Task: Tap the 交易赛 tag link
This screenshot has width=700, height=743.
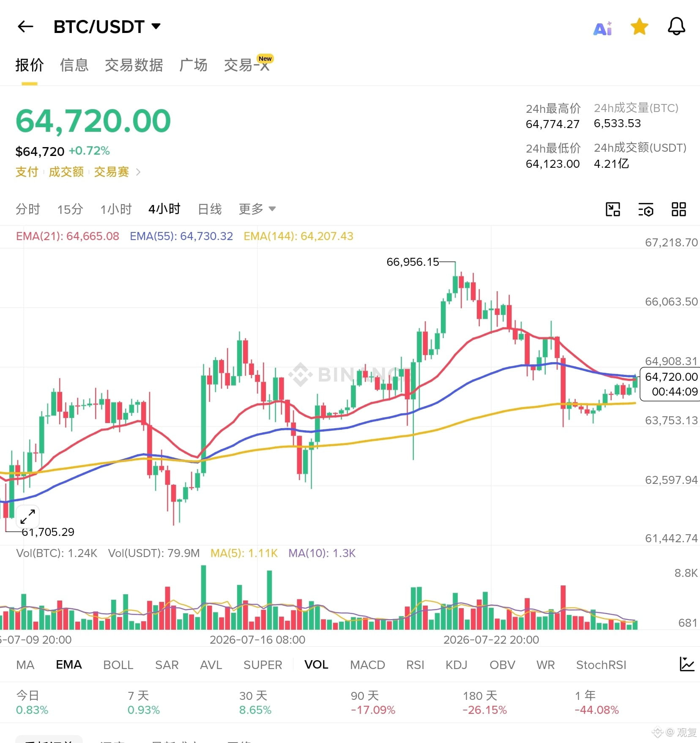Action: coord(112,172)
